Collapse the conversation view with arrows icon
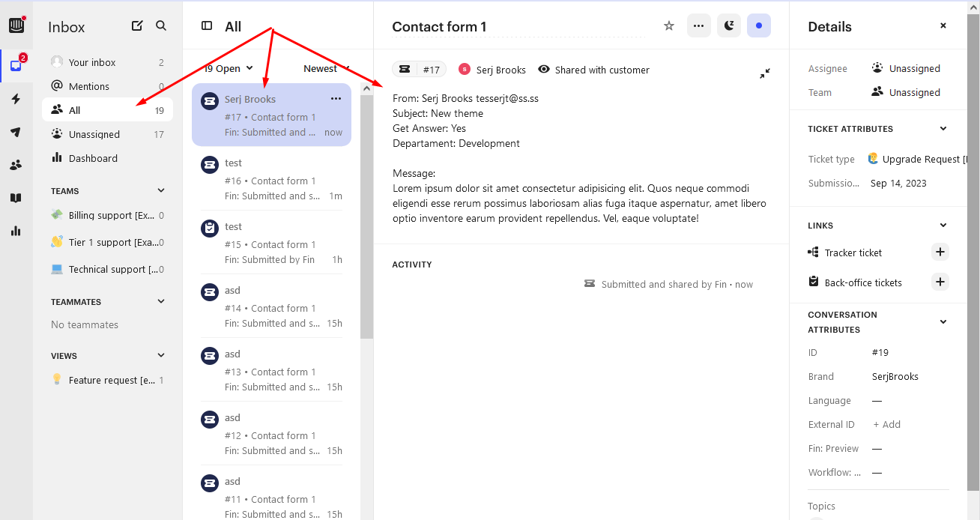 click(764, 73)
